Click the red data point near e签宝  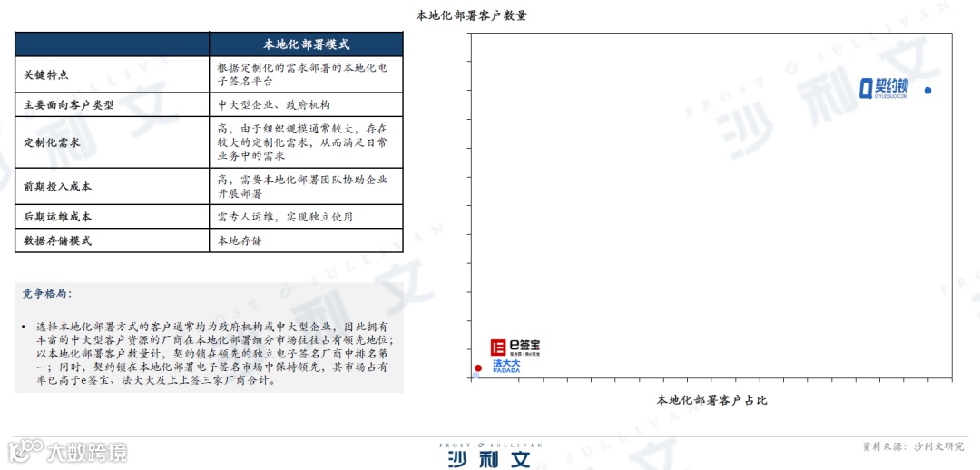click(478, 368)
